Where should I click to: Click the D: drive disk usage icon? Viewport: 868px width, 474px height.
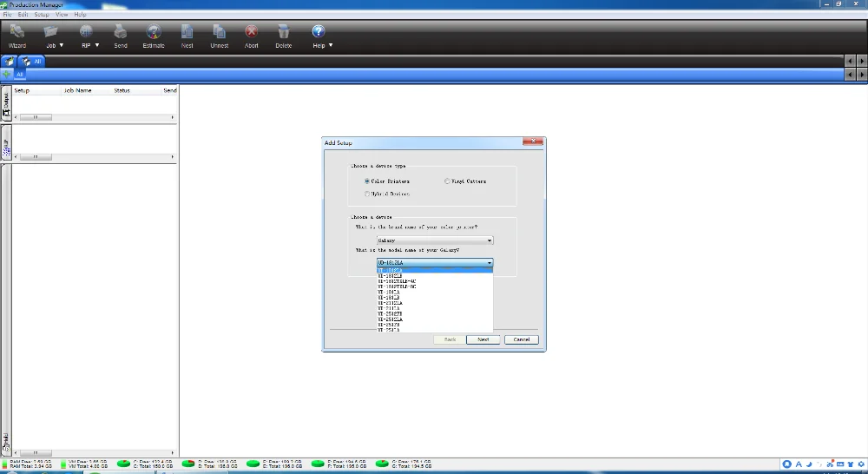[x=188, y=464]
